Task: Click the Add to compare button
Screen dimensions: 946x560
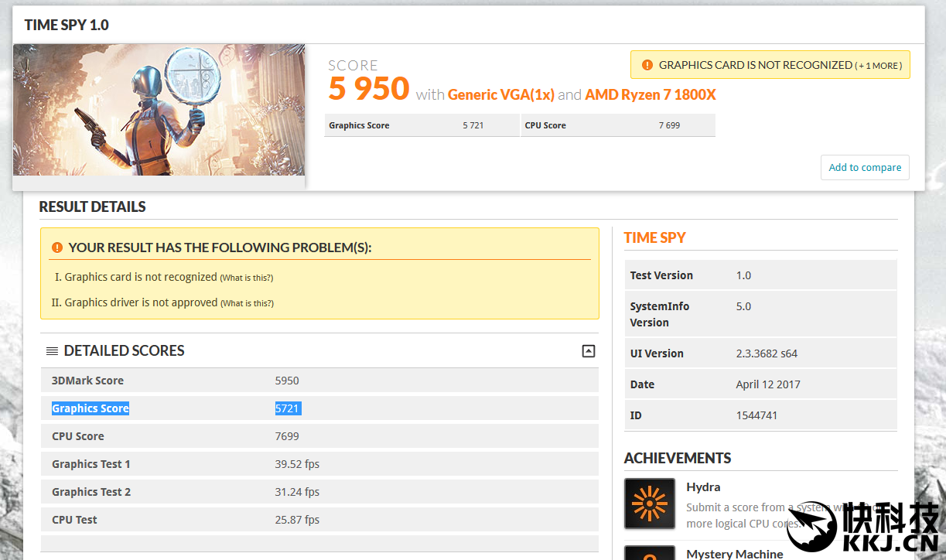Action: point(865,167)
